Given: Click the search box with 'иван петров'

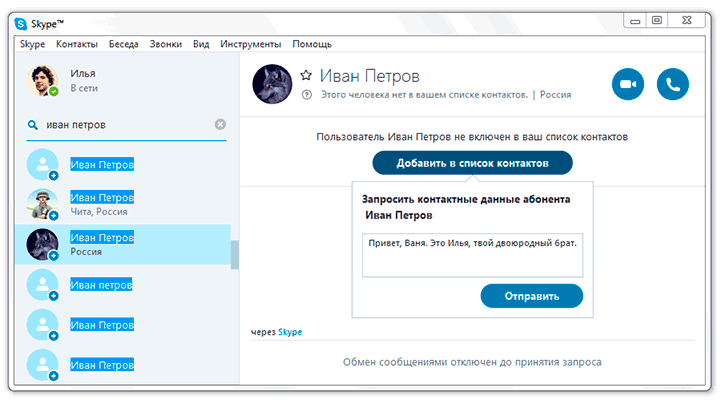Looking at the screenshot, I should coord(124,125).
